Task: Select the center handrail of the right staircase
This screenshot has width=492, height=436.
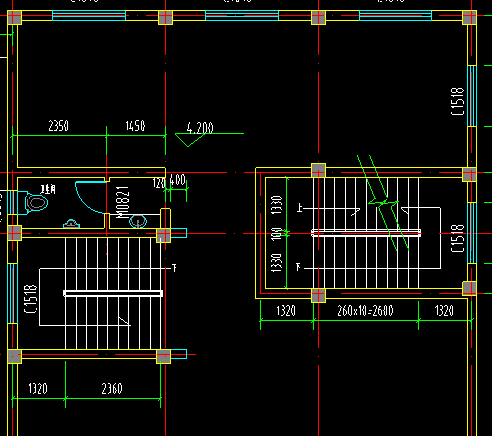Action: [x=366, y=233]
